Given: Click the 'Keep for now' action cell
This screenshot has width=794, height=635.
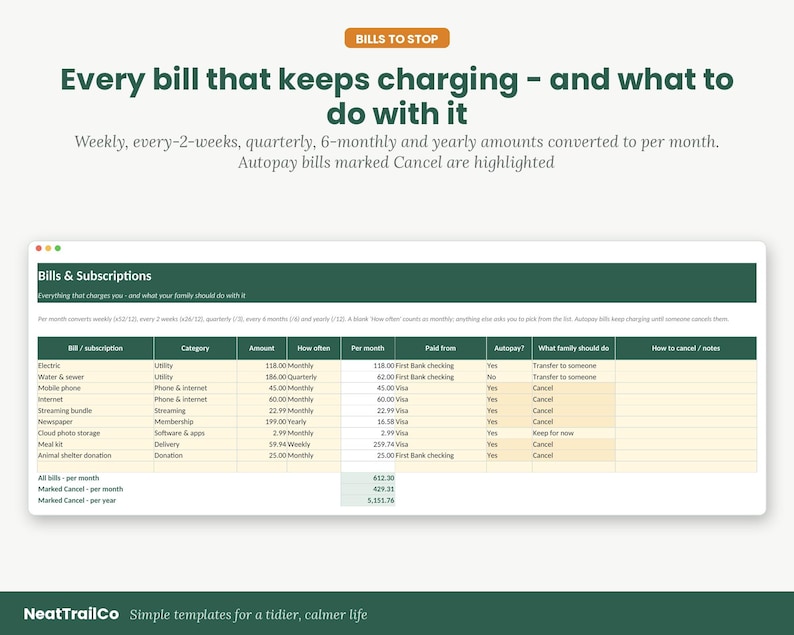Looking at the screenshot, I should (574, 433).
